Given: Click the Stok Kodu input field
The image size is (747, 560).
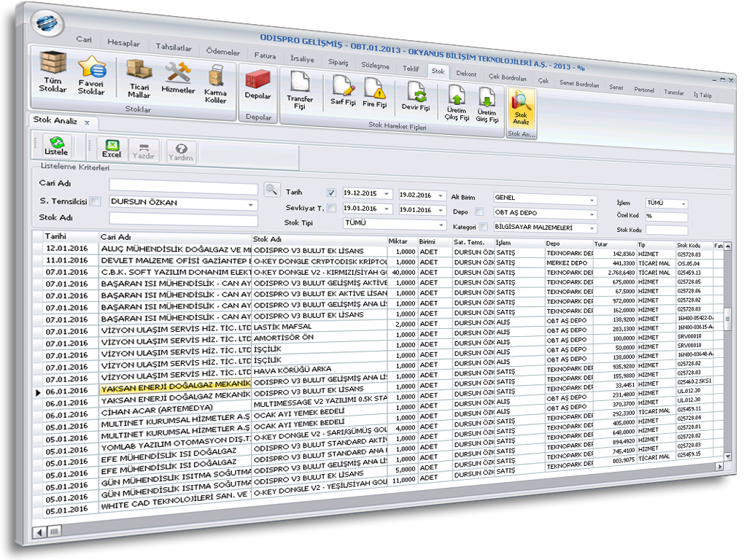Looking at the screenshot, I should (667, 230).
